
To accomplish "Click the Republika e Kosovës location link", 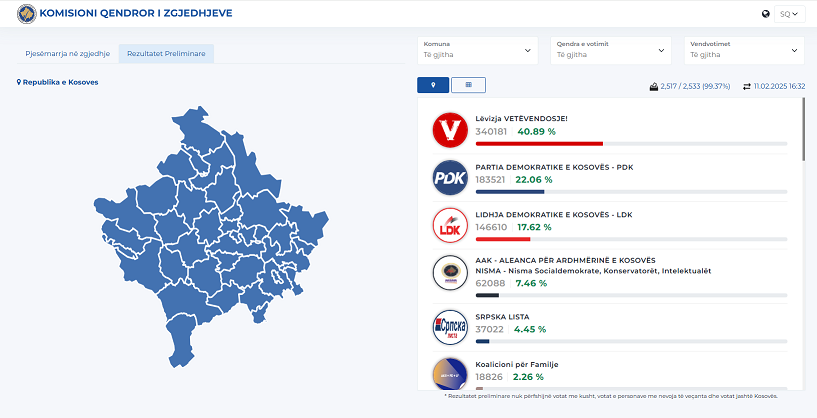I will pos(58,82).
